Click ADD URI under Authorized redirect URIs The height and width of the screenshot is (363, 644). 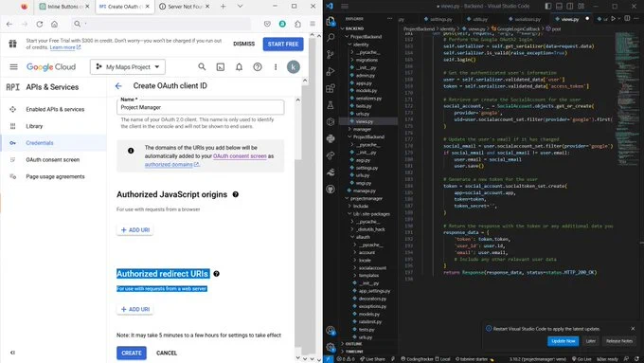click(135, 309)
